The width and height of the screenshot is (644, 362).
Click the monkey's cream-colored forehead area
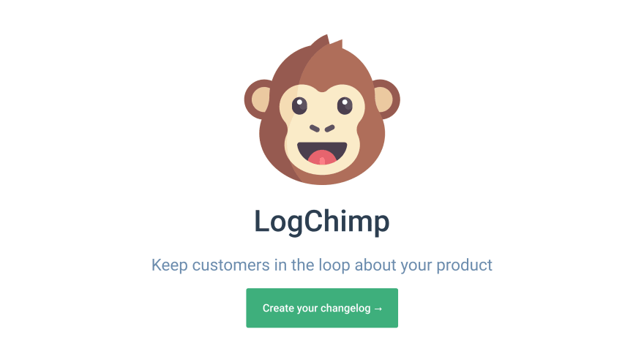(x=322, y=94)
